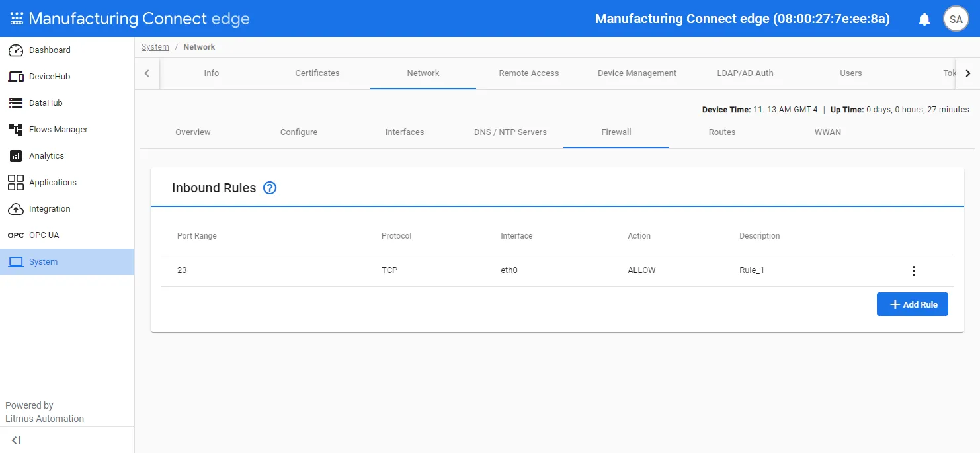Open Inbound Rules help icon
The width and height of the screenshot is (980, 453).
[270, 188]
